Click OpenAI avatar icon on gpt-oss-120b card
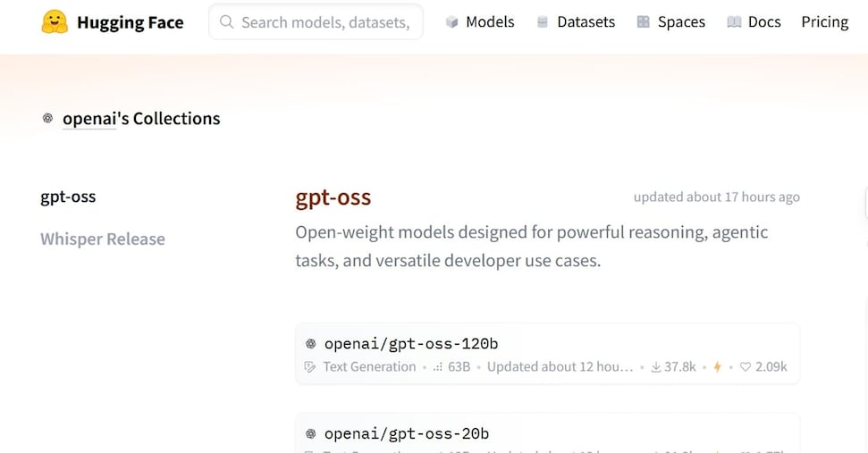Screen dimensions: 868x453 [310, 343]
